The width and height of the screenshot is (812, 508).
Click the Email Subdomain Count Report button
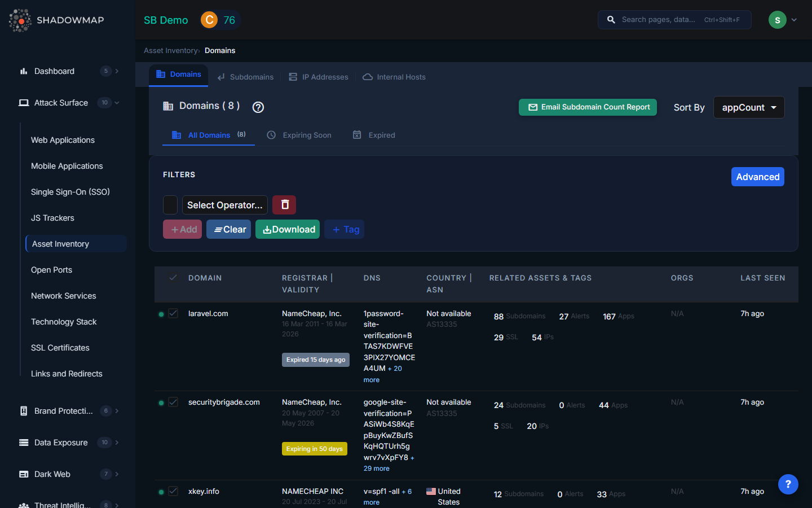point(588,107)
